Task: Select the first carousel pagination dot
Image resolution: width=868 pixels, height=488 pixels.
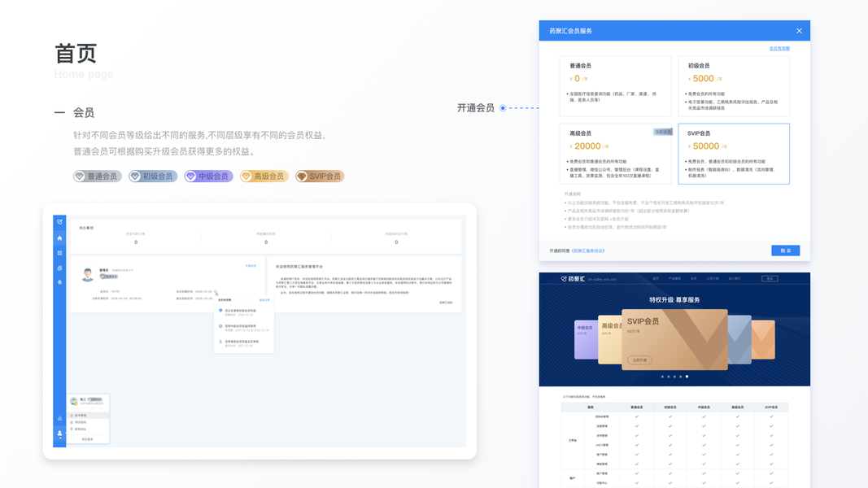Action: click(662, 377)
